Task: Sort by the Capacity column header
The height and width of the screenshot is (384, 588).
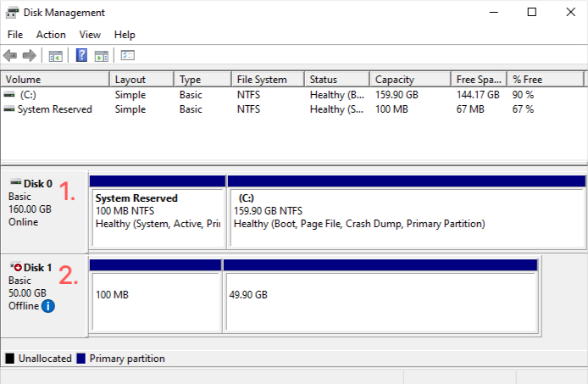Action: pos(410,79)
